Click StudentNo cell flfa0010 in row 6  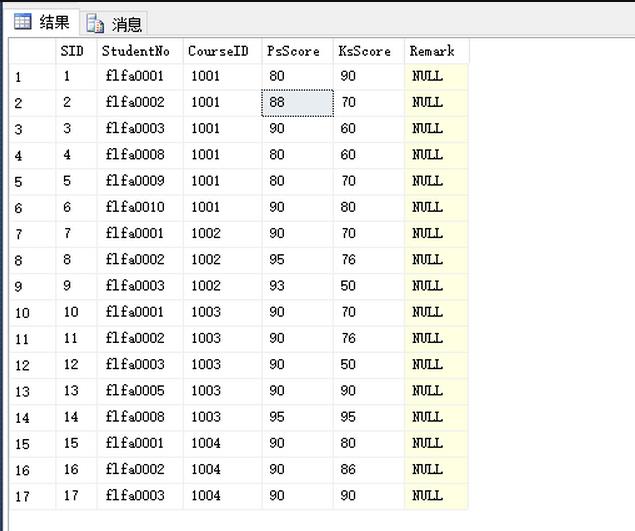tap(139, 207)
